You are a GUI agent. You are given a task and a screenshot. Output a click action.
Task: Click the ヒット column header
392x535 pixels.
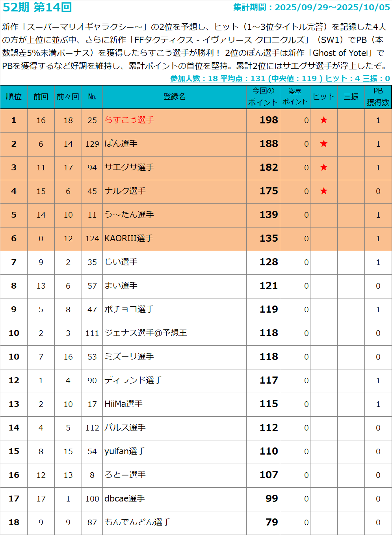[x=323, y=97]
